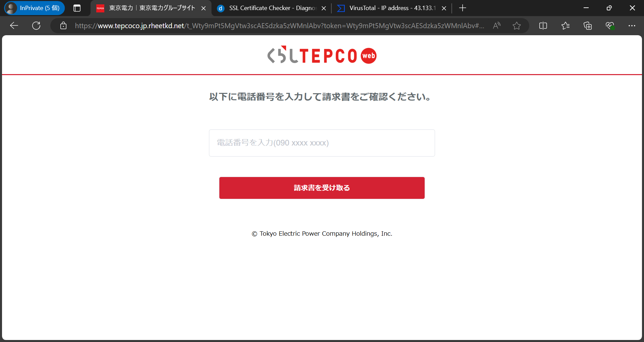
Task: Open Browser essentials heart icon
Action: pyautogui.click(x=610, y=25)
